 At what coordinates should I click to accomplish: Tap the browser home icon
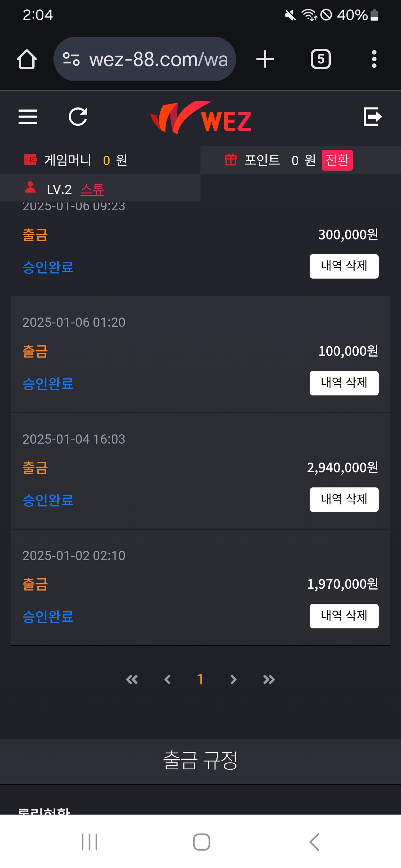click(x=27, y=59)
